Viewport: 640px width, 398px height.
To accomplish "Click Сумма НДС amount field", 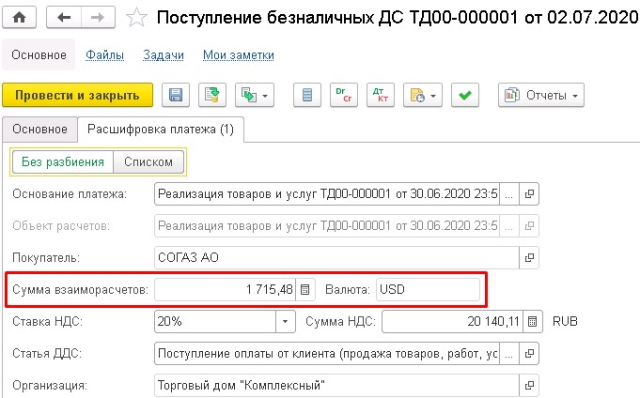I will click(x=452, y=322).
